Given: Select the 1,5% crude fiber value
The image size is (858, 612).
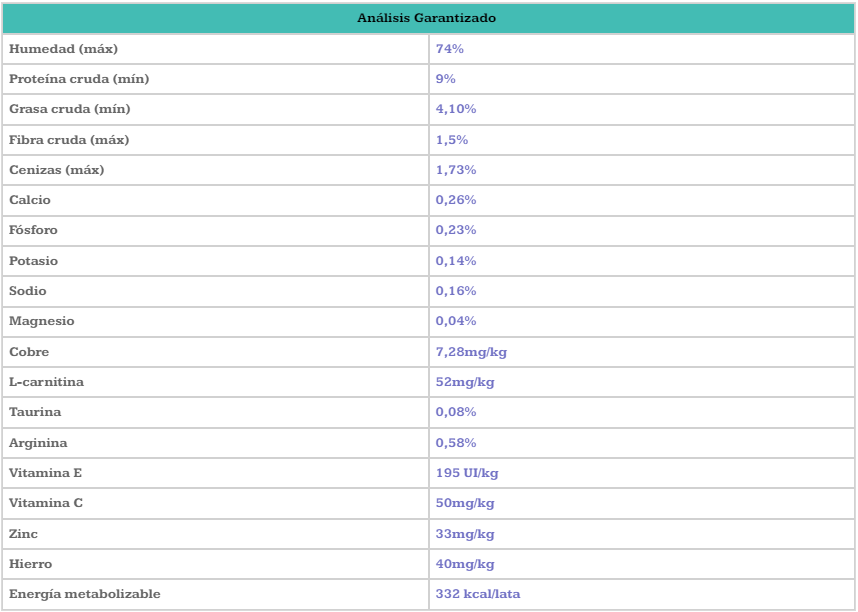Looking at the screenshot, I should [452, 140].
